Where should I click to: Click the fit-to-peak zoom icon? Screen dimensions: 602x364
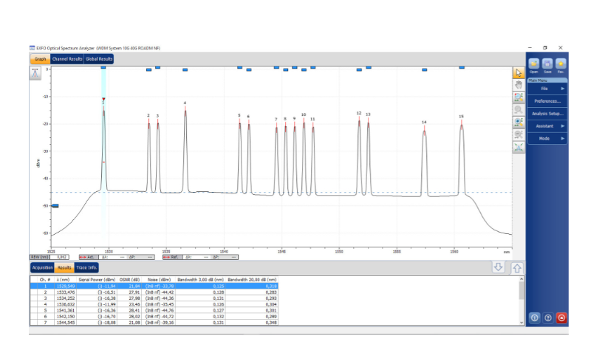[x=519, y=147]
